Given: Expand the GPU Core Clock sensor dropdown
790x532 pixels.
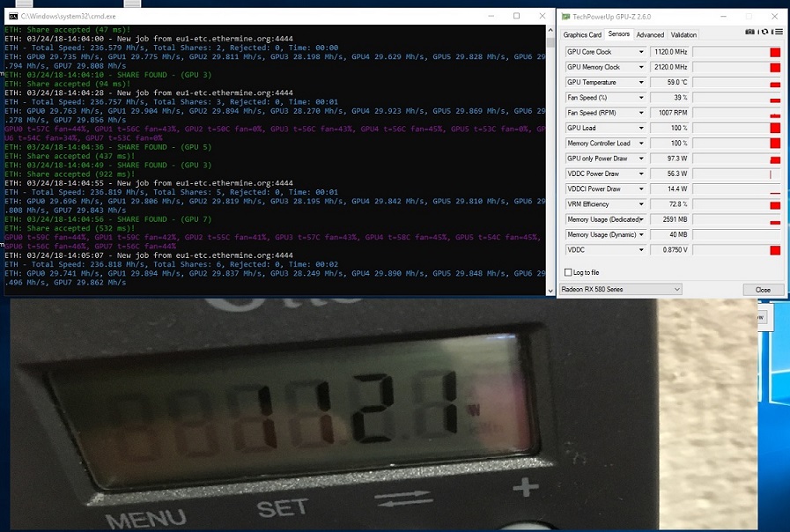Looking at the screenshot, I should (x=640, y=52).
